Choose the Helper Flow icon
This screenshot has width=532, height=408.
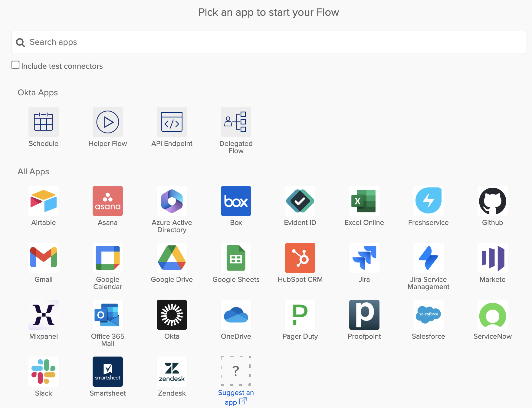click(107, 122)
